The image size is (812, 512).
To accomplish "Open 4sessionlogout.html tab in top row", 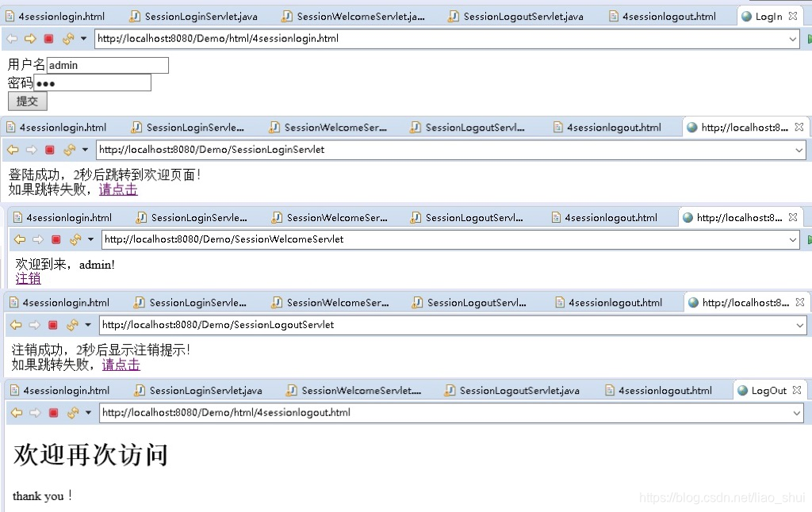I will 663,17.
